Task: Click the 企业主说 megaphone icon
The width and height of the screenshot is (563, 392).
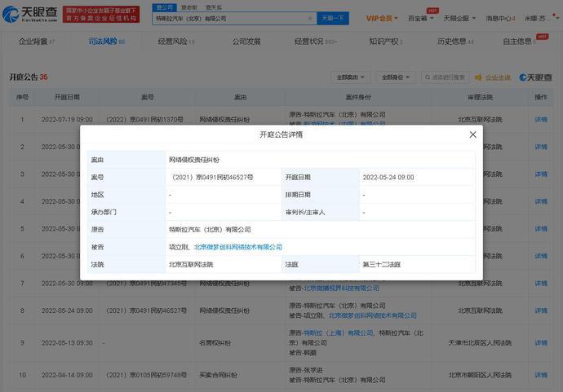Action: [x=478, y=77]
